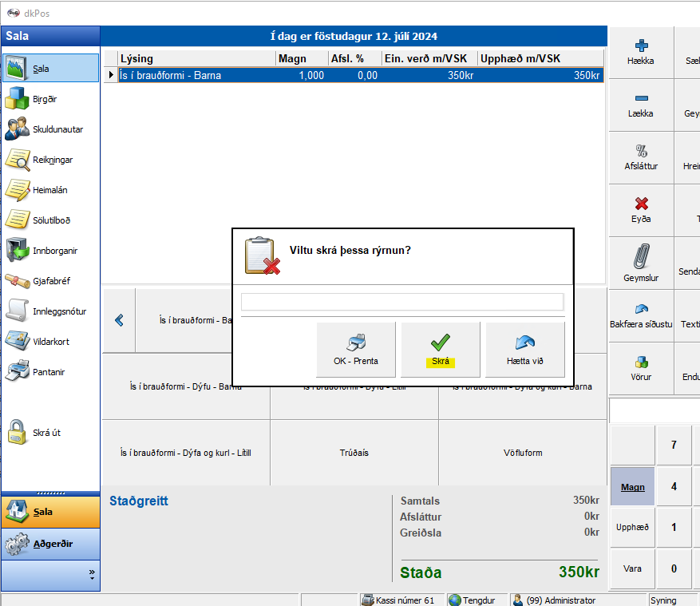Screen dimensions: 700x606
Task: Select the Sala bottom navigation tab
Action: click(x=51, y=512)
